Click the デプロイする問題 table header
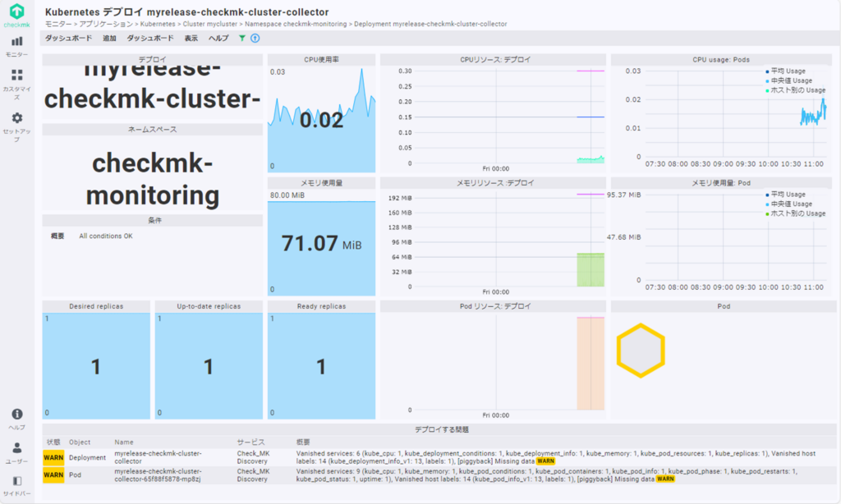This screenshot has height=504, width=841. coord(441,429)
